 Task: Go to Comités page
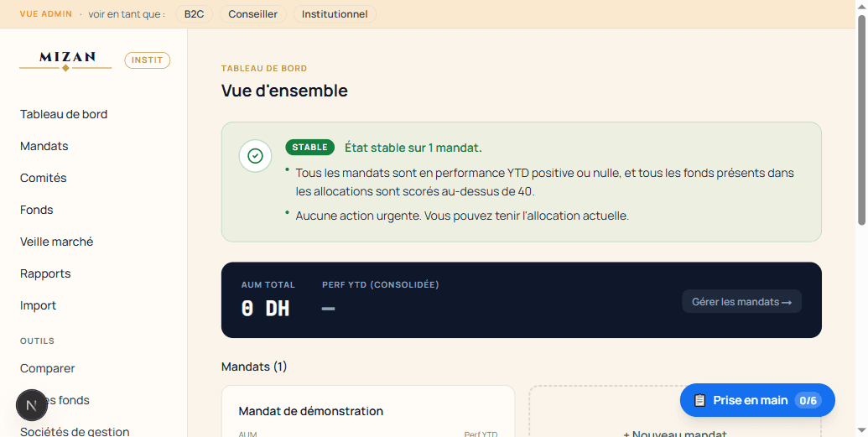coord(43,178)
